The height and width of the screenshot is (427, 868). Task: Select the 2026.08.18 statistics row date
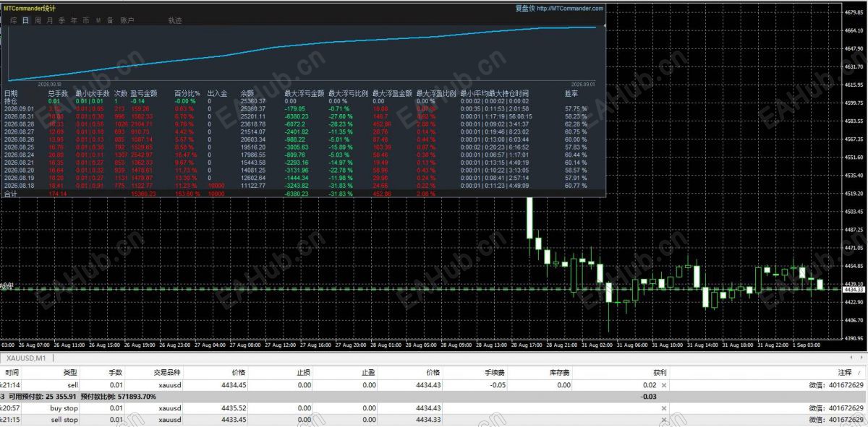click(x=17, y=185)
